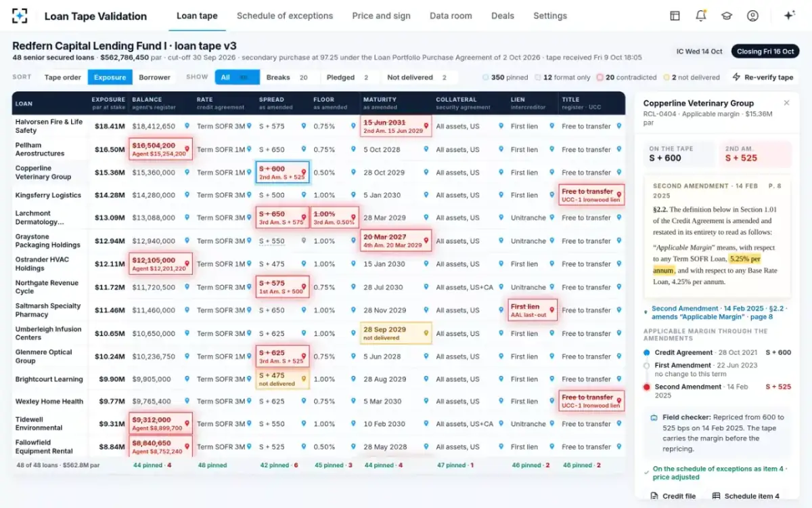The image size is (812, 508).
Task: Click Graystone maturity 20 Mar 2027 cell
Action: (x=396, y=240)
